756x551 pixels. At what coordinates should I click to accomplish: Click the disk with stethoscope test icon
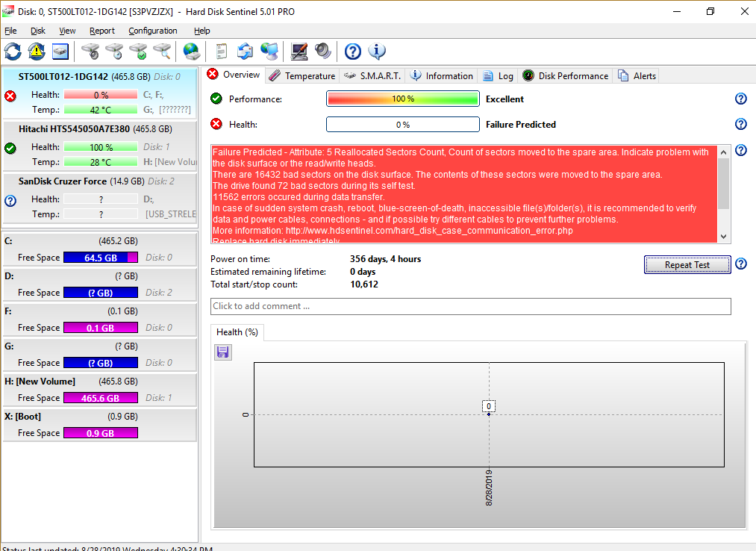tap(90, 52)
